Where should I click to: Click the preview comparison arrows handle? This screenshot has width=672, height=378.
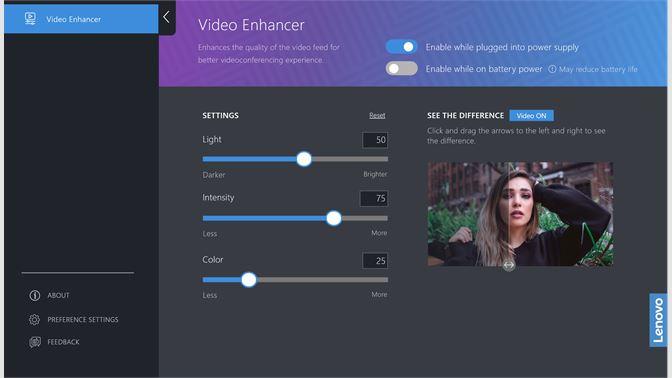tap(509, 265)
